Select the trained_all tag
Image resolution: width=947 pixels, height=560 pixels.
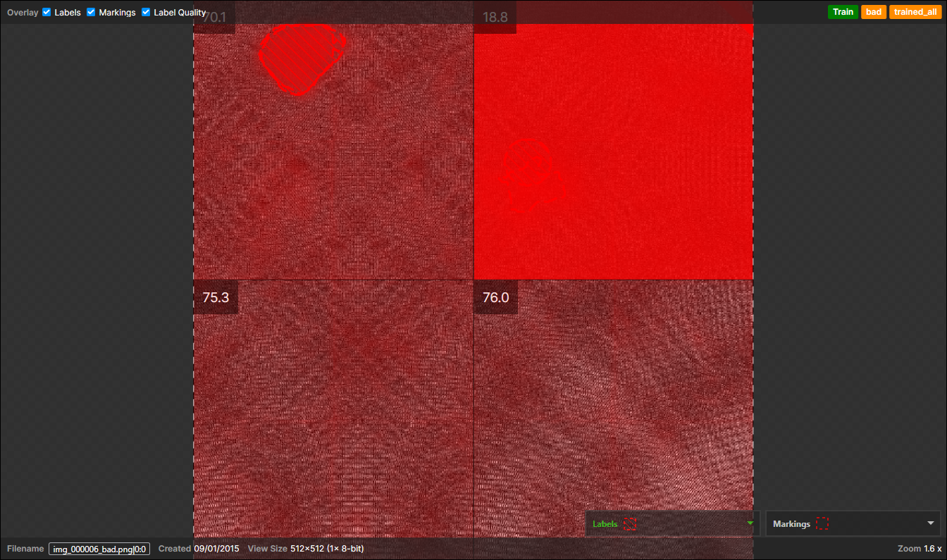click(915, 12)
